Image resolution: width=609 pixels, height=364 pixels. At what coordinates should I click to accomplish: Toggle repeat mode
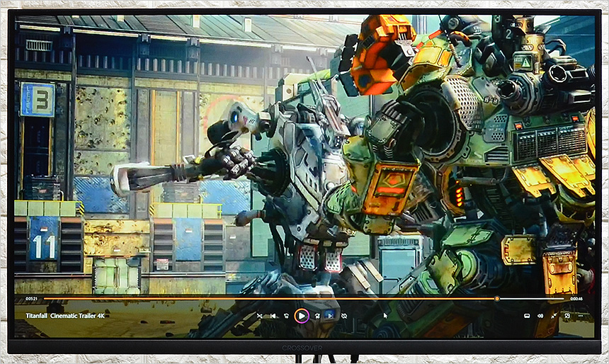344,316
